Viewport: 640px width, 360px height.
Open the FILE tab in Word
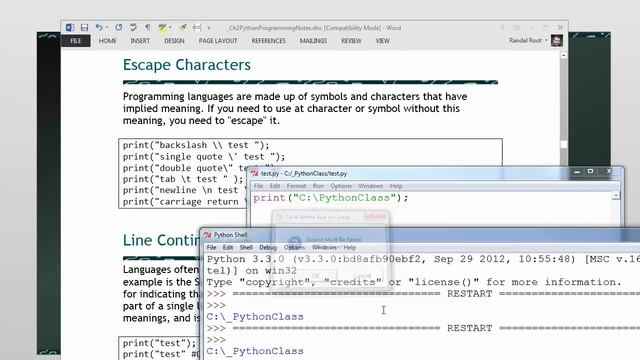pyautogui.click(x=76, y=41)
